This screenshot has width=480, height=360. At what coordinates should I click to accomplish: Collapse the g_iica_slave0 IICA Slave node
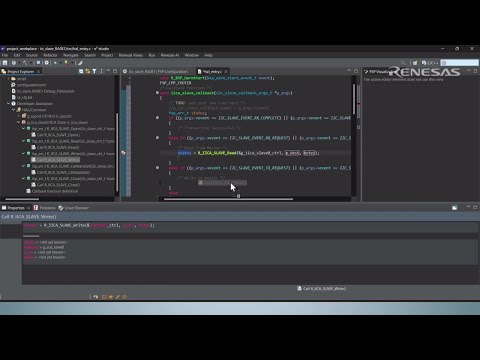19,122
